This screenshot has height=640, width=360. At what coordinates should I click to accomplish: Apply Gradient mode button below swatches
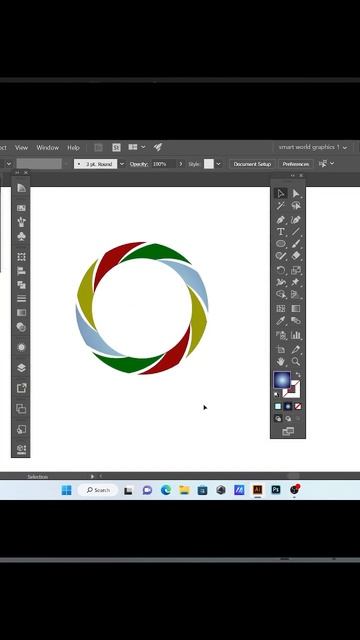pyautogui.click(x=288, y=407)
